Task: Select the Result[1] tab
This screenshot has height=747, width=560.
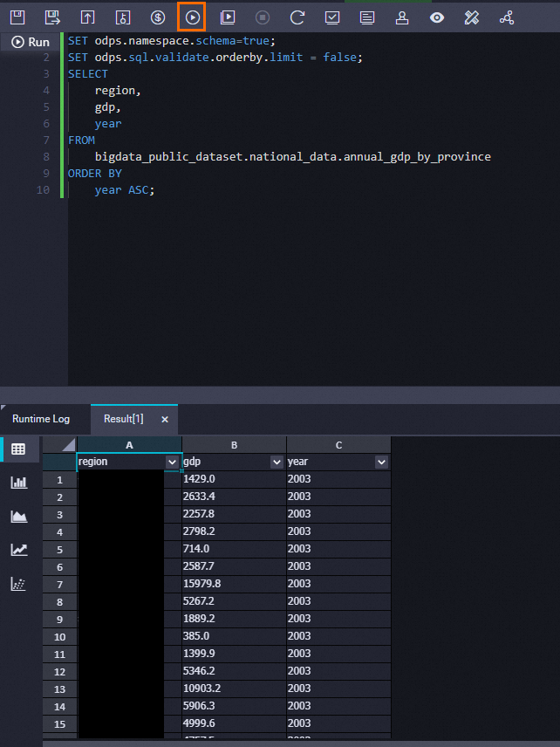Action: (x=123, y=419)
